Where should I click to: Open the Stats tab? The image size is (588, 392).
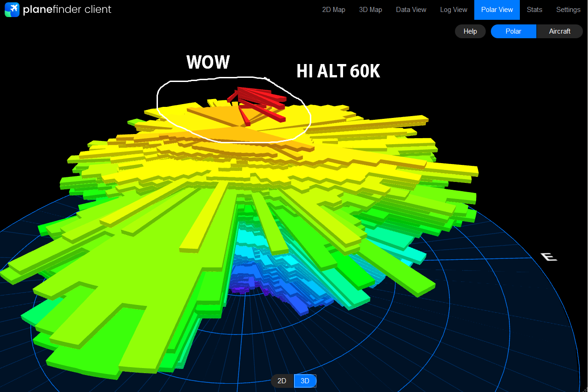click(535, 10)
